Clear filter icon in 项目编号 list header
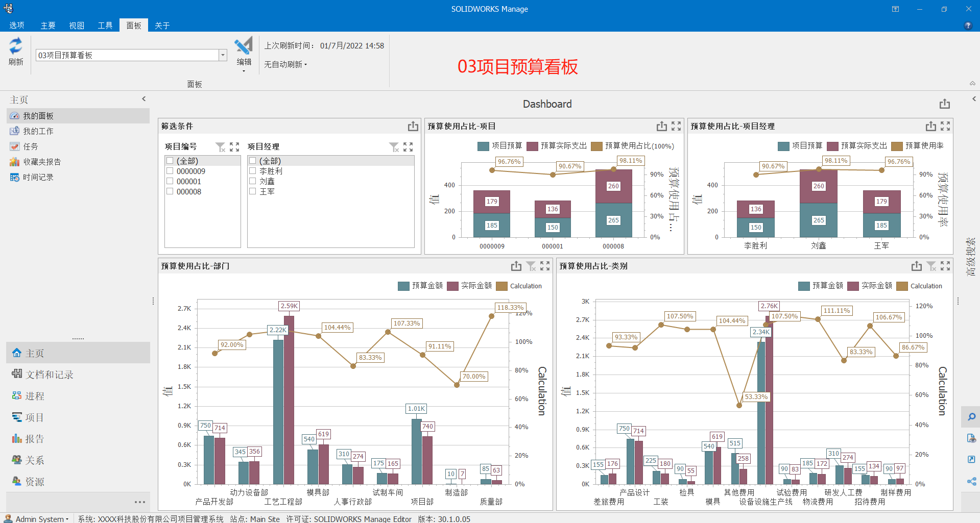980x523 pixels. coord(220,147)
